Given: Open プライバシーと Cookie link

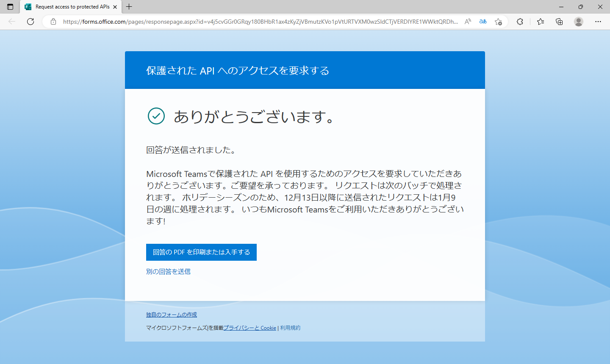Looking at the screenshot, I should (x=250, y=328).
